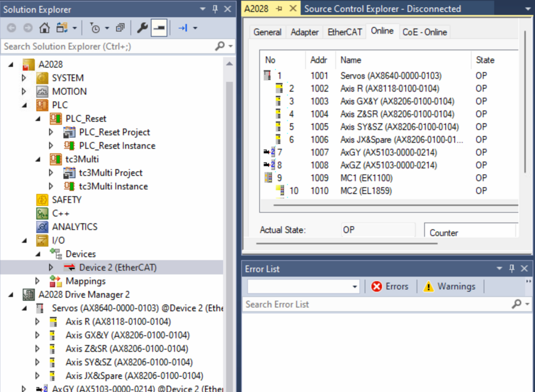Select the Mappings tree item
535x392 pixels.
pyautogui.click(x=86, y=281)
